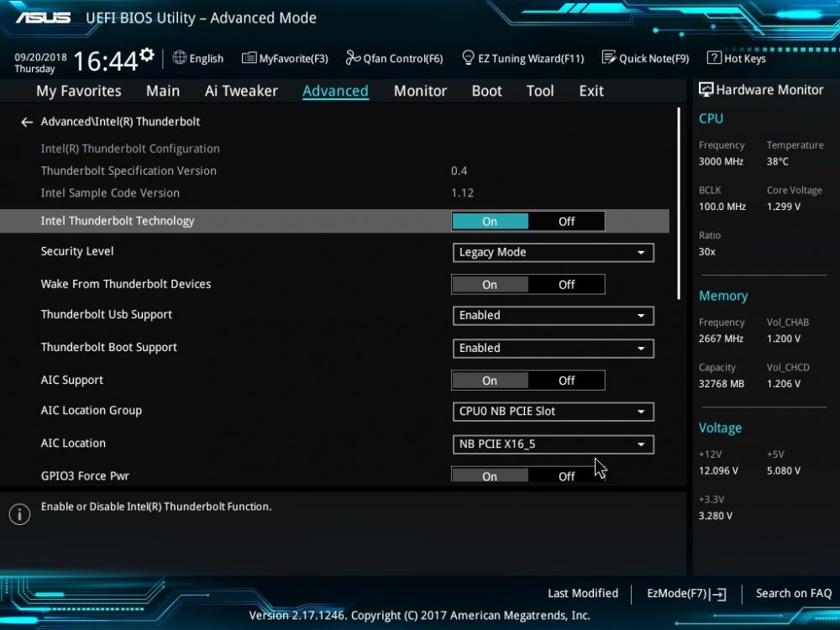This screenshot has height=630, width=840.
Task: Select the AIC Location Group label
Action: (x=92, y=411)
